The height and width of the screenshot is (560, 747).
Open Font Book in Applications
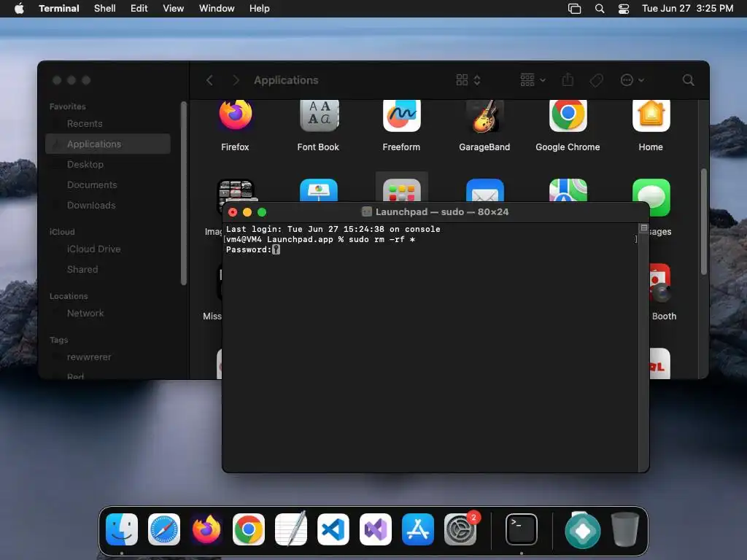(x=319, y=115)
